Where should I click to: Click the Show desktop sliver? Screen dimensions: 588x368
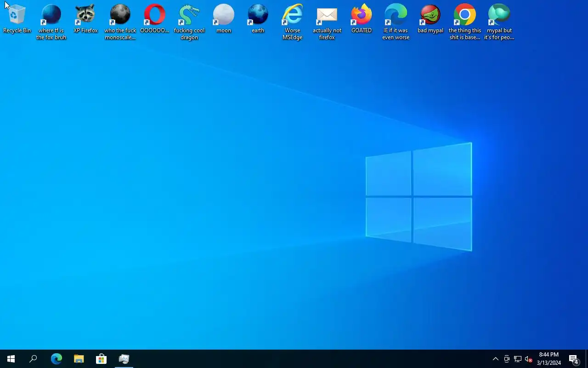(587, 359)
